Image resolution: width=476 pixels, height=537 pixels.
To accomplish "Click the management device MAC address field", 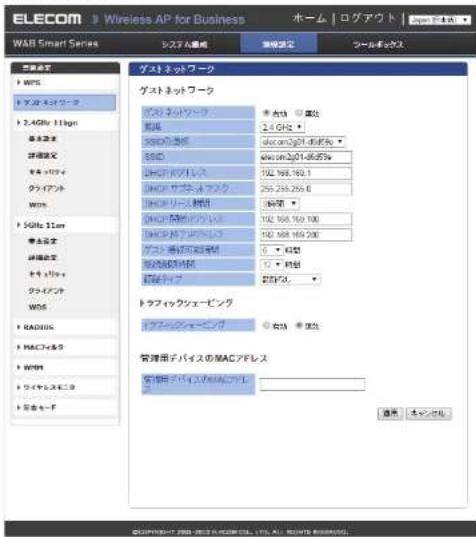I will pos(312,384).
